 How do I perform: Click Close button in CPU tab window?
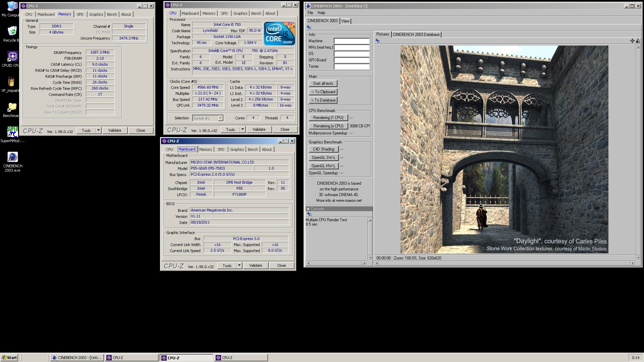(x=285, y=129)
